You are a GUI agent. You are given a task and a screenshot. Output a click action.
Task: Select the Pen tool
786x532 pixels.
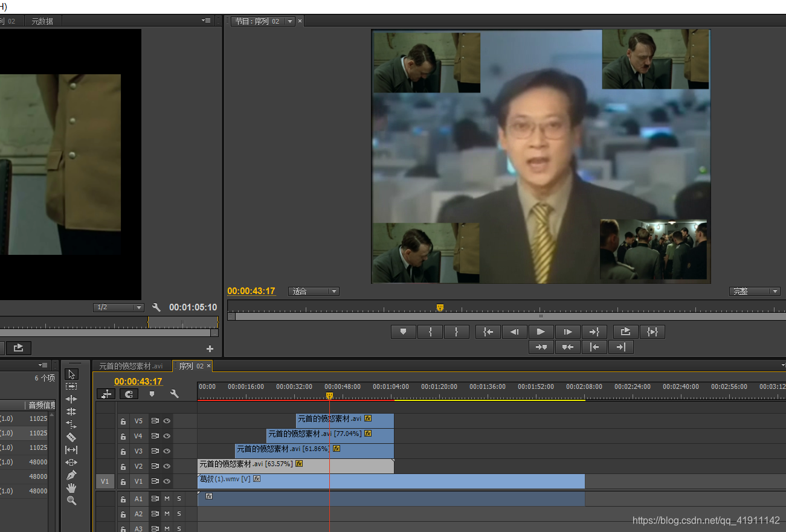pos(71,475)
